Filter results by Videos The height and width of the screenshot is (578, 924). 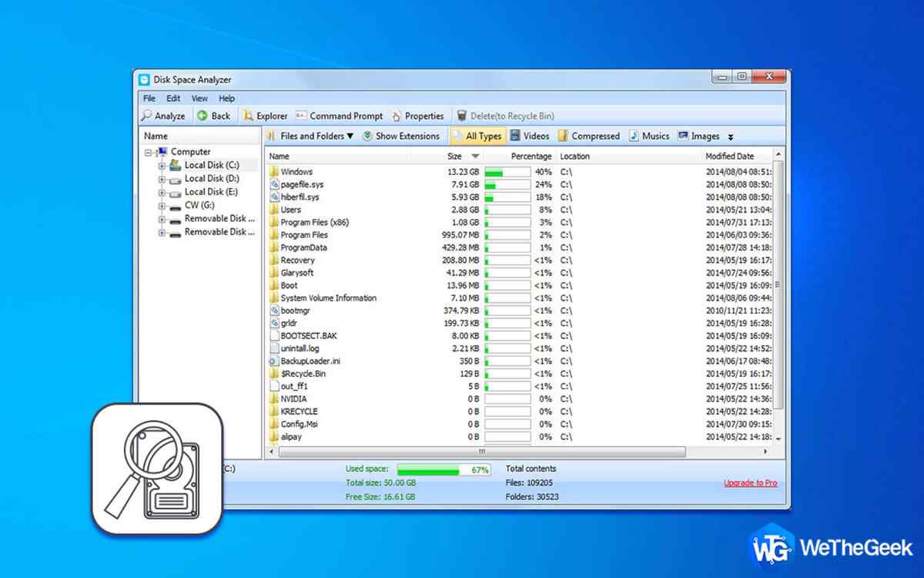tap(529, 136)
